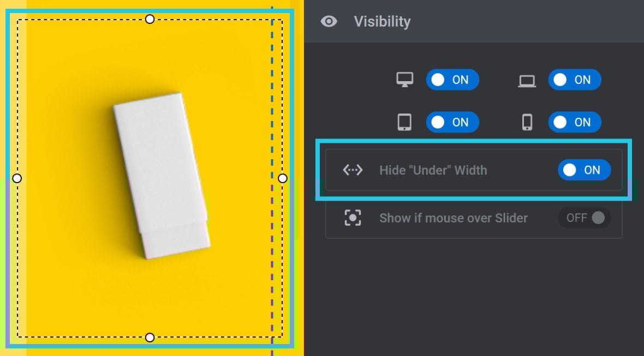644x356 pixels.
Task: Toggle tablet visibility switch off
Action: pos(452,122)
